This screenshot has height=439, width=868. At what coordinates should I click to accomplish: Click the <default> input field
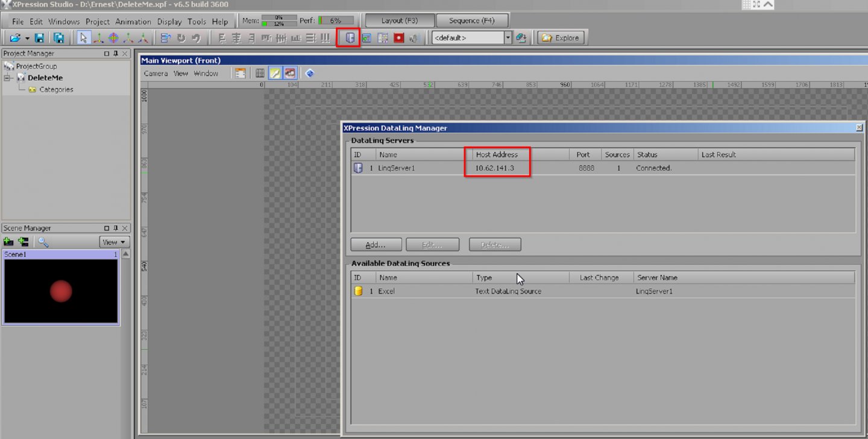468,38
